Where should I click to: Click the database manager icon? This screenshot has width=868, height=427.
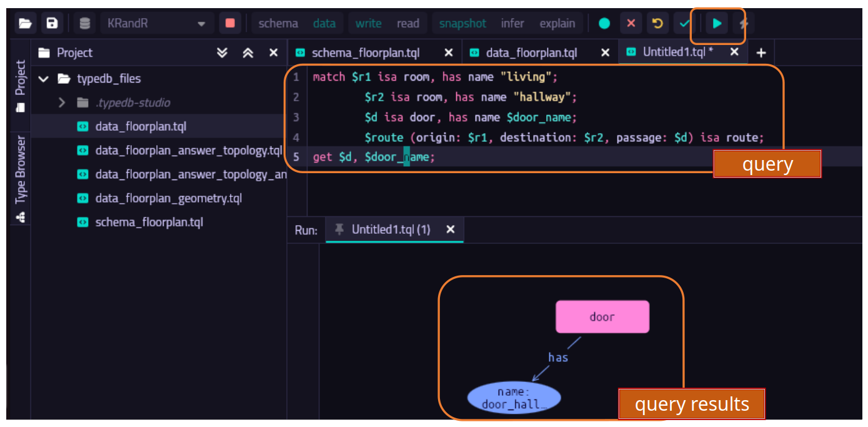85,24
